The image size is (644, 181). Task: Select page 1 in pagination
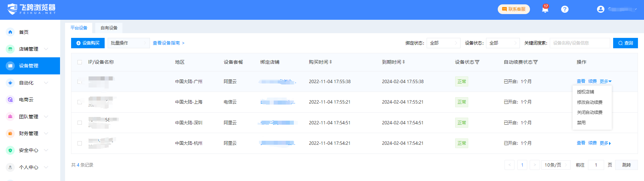click(522, 165)
